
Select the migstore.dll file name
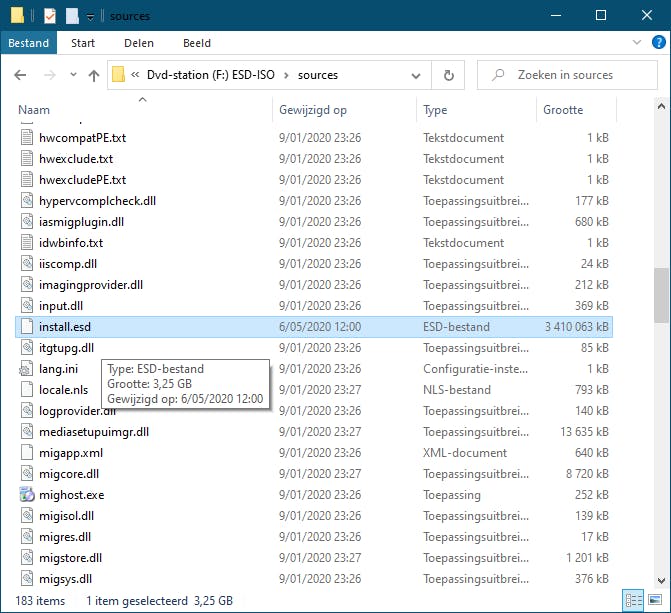click(71, 558)
